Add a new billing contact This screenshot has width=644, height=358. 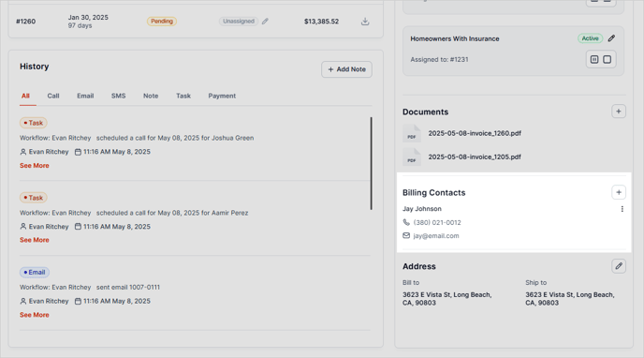tap(619, 192)
